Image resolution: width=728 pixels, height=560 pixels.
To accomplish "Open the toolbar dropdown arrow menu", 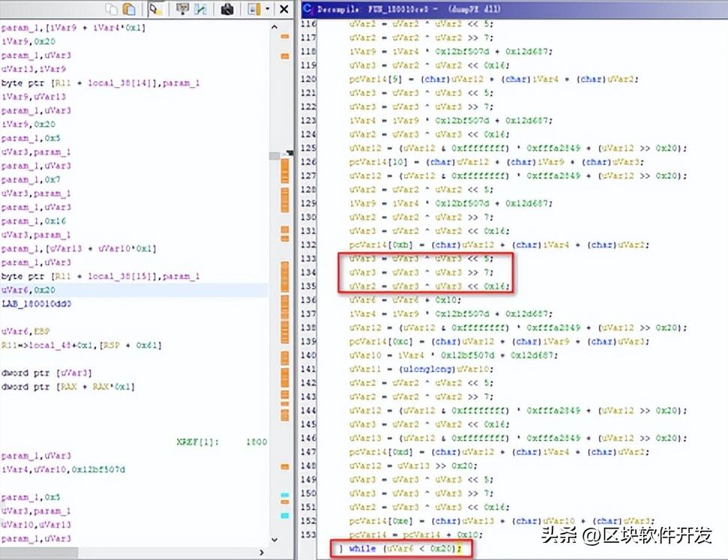I will (267, 9).
